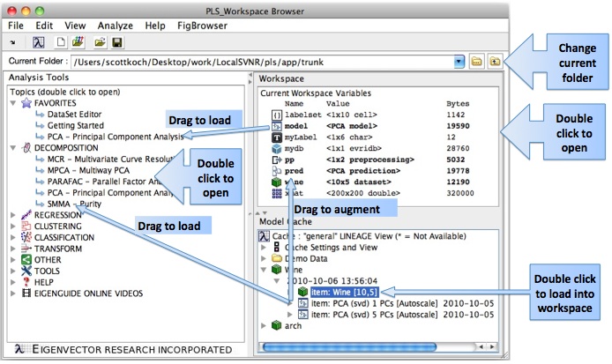Open the Analyze menu
This screenshot has height=364, width=612.
(116, 26)
